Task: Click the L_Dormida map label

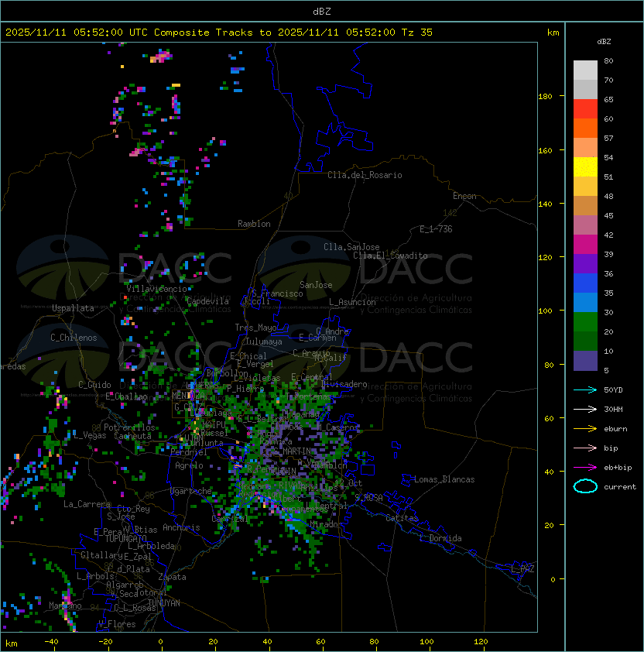Action: 440,538
